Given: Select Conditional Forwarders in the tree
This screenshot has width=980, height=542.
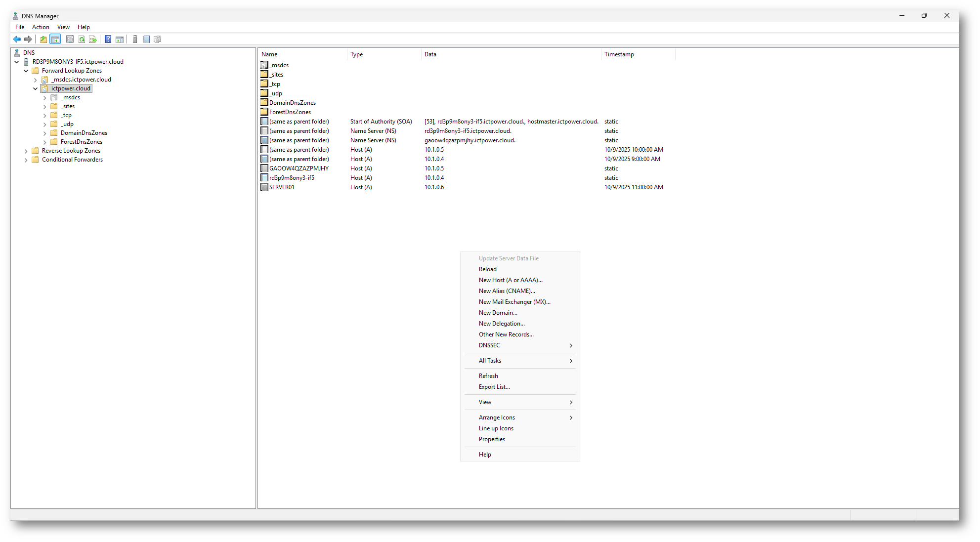Looking at the screenshot, I should 72,160.
